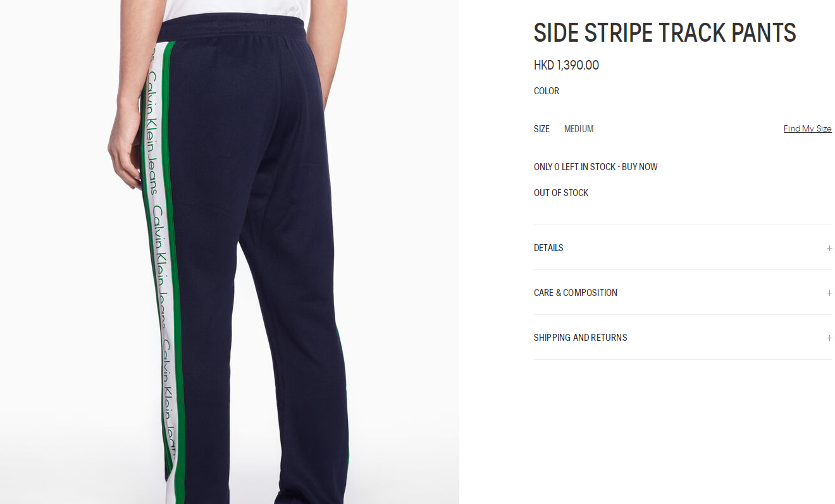The image size is (835, 504).
Task: Click the Only 0 Left In Stock message
Action: pyautogui.click(x=596, y=167)
